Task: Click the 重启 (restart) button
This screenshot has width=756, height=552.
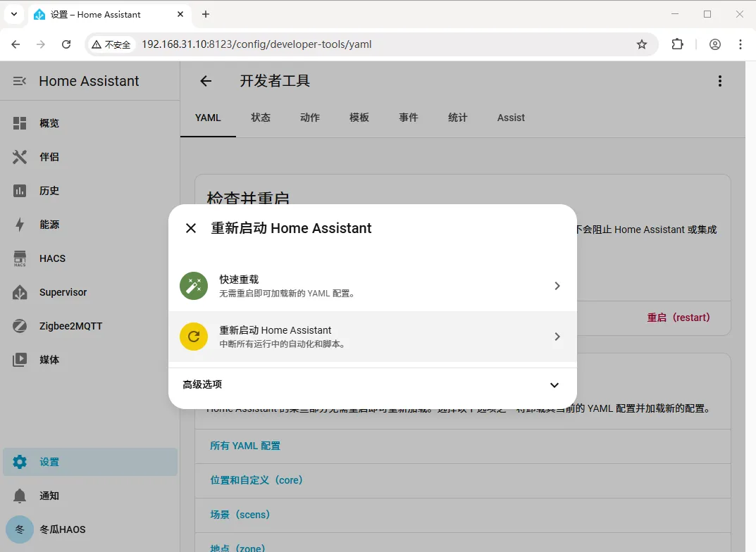Action: 678,318
